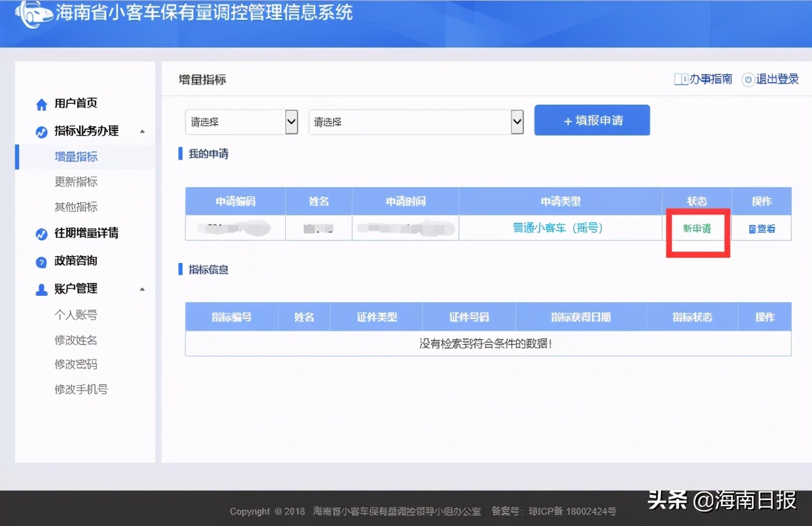Click the person icon beside 账户管理
Screen dimensions: 812x526
[x=42, y=289]
